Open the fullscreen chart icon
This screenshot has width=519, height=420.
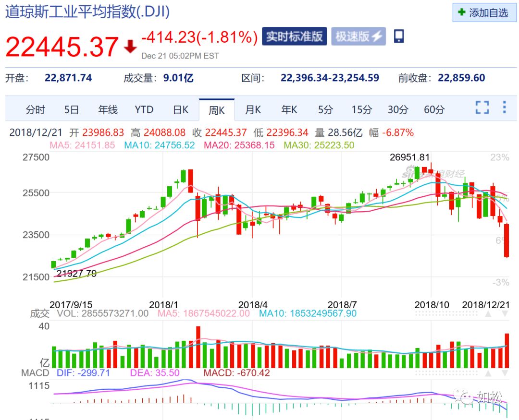pos(482,108)
